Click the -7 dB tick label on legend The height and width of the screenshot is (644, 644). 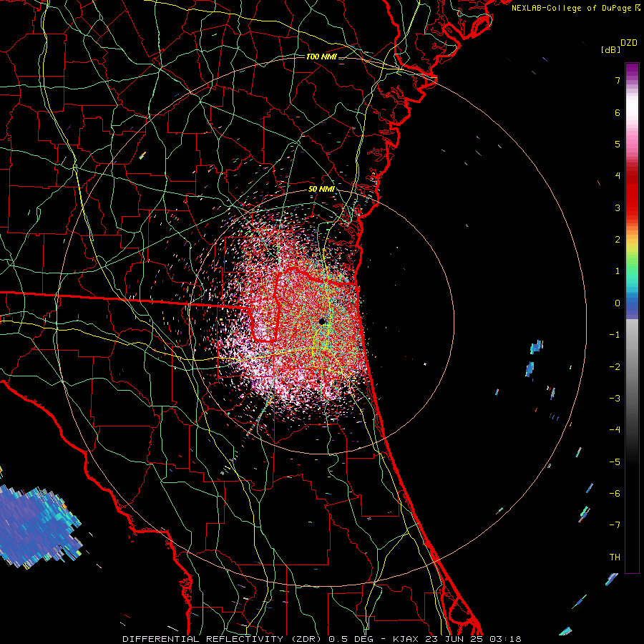615,525
